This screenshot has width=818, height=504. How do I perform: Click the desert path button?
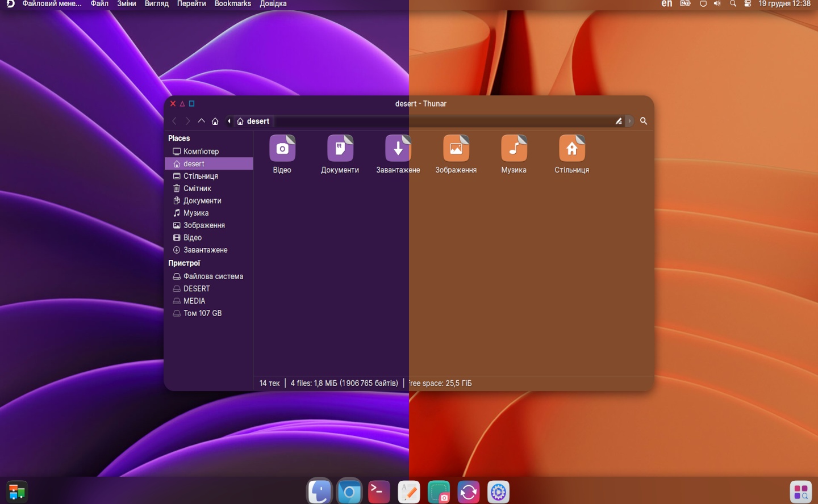pos(253,121)
